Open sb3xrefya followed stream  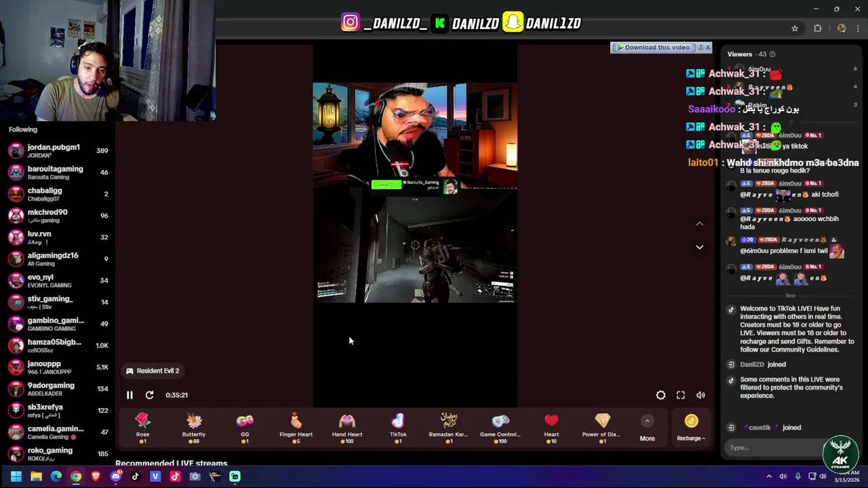(58, 411)
